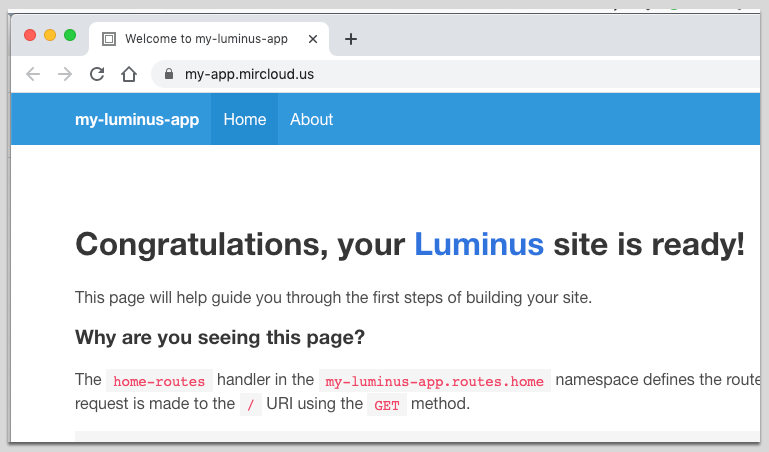769x452 pixels.
Task: Click the 'This page will help guide you' paragraph
Action: coord(333,298)
